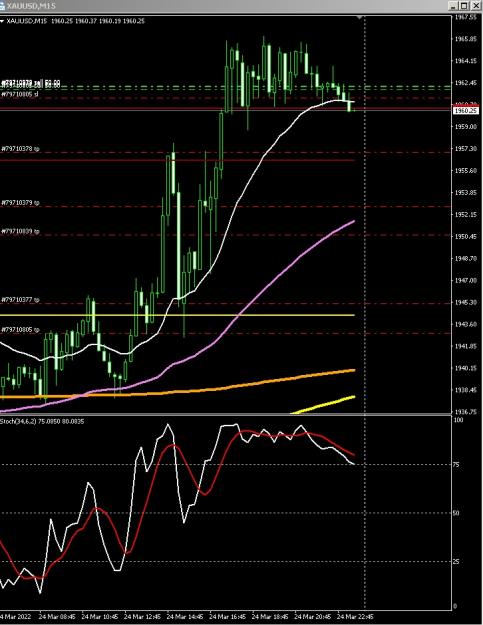This screenshot has height=625, width=483.
Task: Select the #79710839 tp order label
Action: click(20, 231)
